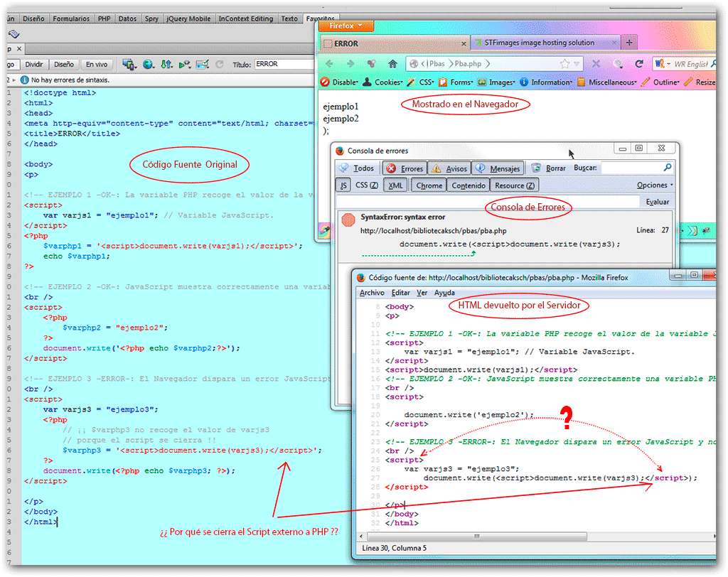
Task: Open the Ayuda menu in source viewer
Action: 444,293
